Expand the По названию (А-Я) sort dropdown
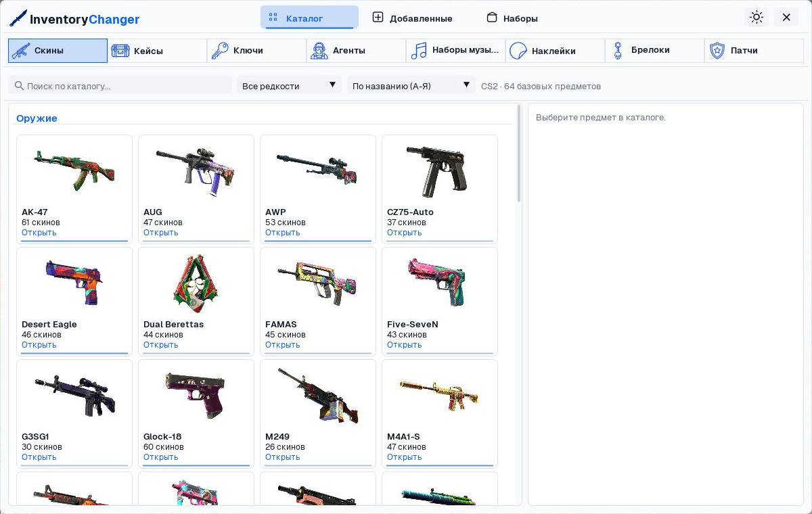Image resolution: width=812 pixels, height=514 pixels. (x=411, y=86)
